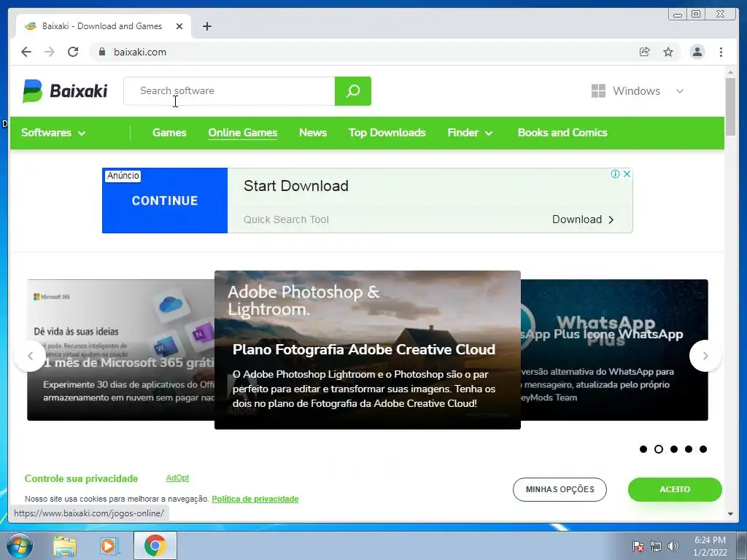Click the Windows platform logo icon
This screenshot has width=747, height=560.
[x=598, y=91]
